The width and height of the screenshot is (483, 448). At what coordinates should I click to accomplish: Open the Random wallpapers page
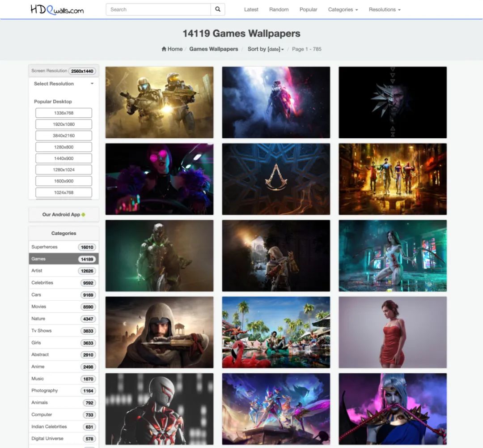[x=279, y=9]
